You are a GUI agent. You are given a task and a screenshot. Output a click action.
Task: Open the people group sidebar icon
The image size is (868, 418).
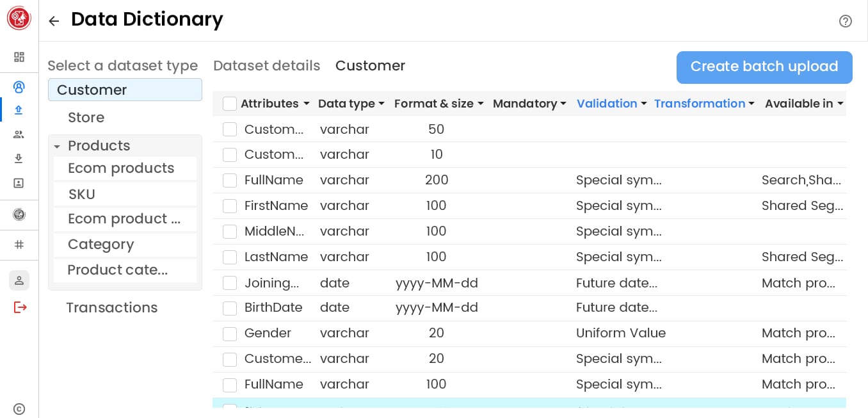19,134
